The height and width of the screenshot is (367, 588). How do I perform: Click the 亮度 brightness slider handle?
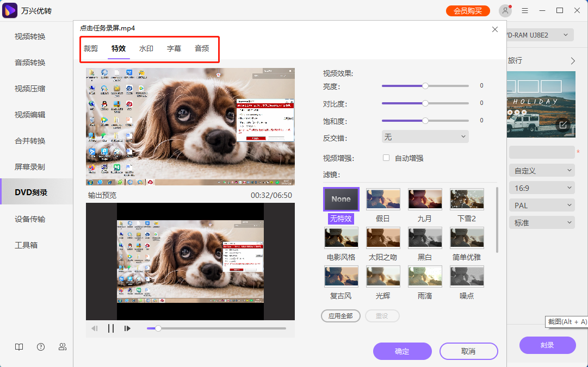click(x=425, y=86)
